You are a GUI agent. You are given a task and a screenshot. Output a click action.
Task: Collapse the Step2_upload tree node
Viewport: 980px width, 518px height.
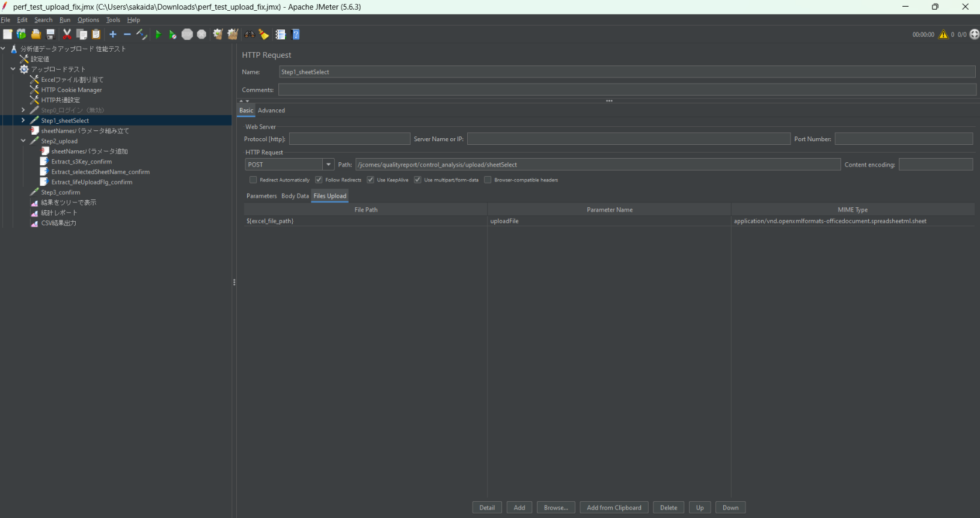point(23,141)
